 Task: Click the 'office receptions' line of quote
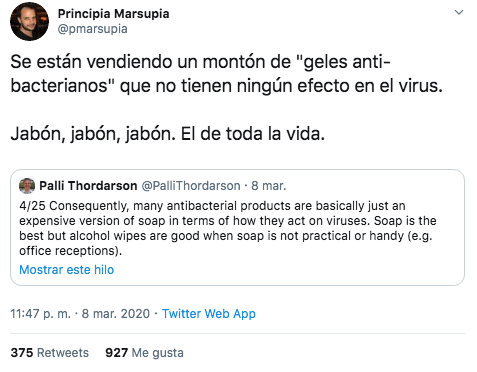(70, 251)
